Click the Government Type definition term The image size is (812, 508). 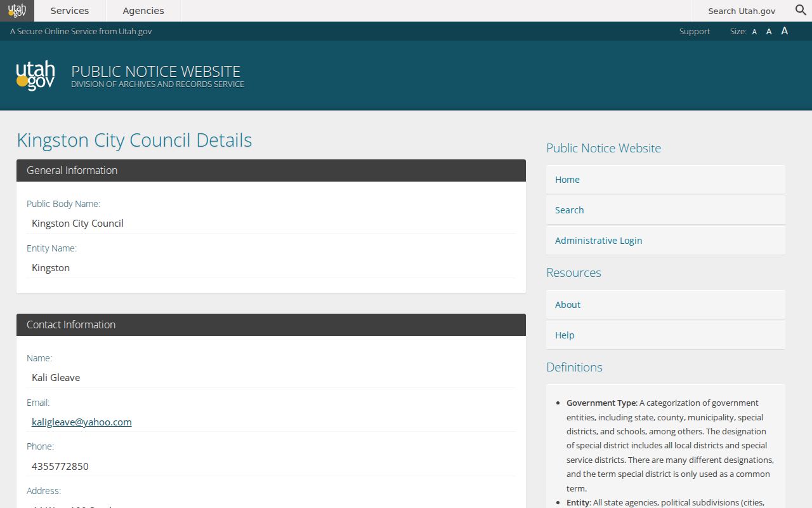pyautogui.click(x=601, y=403)
